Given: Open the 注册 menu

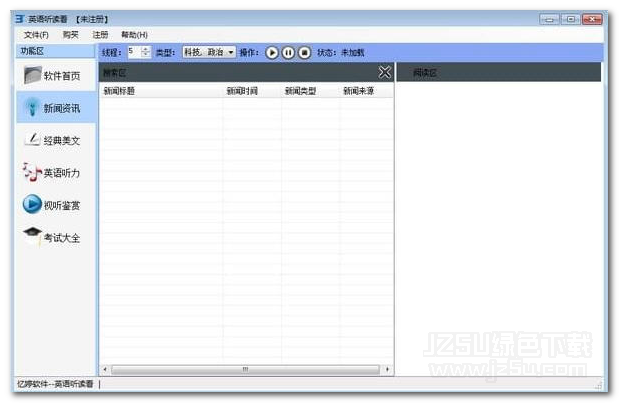Looking at the screenshot, I should (100, 35).
